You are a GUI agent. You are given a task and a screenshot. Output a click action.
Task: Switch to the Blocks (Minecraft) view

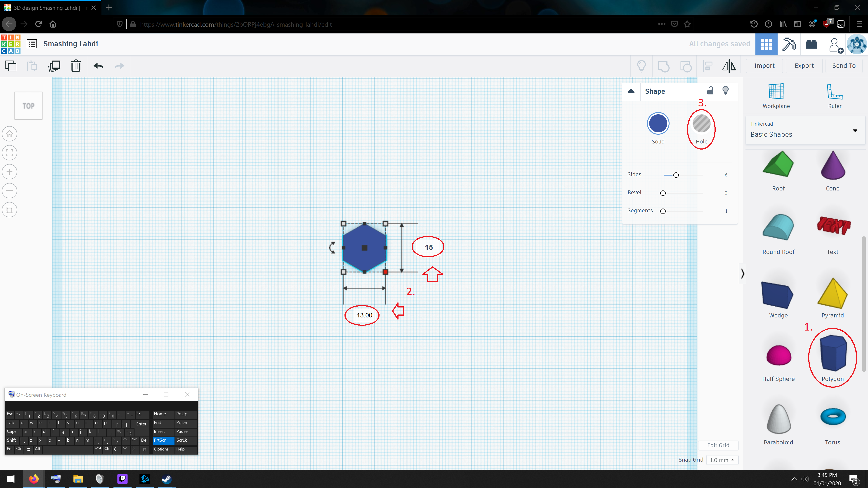pyautogui.click(x=789, y=44)
